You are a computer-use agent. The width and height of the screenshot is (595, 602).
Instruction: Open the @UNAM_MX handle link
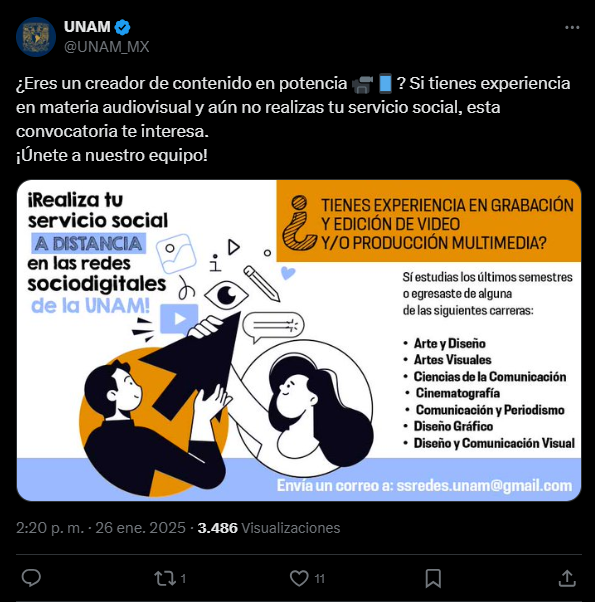pos(106,47)
